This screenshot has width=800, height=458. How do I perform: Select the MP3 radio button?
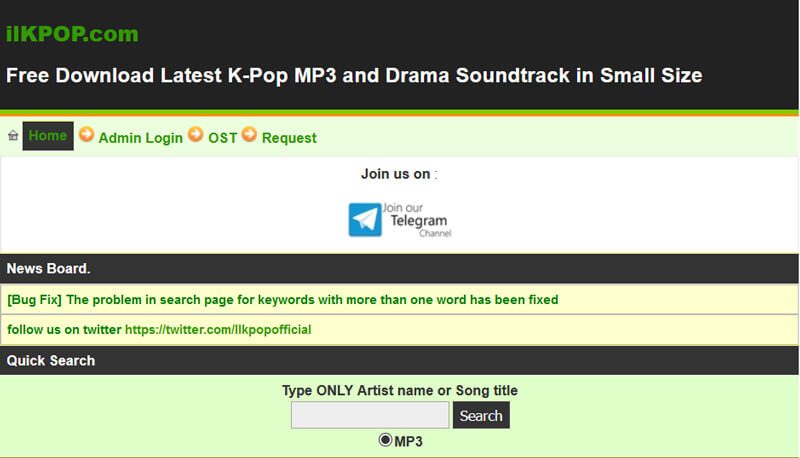click(385, 440)
